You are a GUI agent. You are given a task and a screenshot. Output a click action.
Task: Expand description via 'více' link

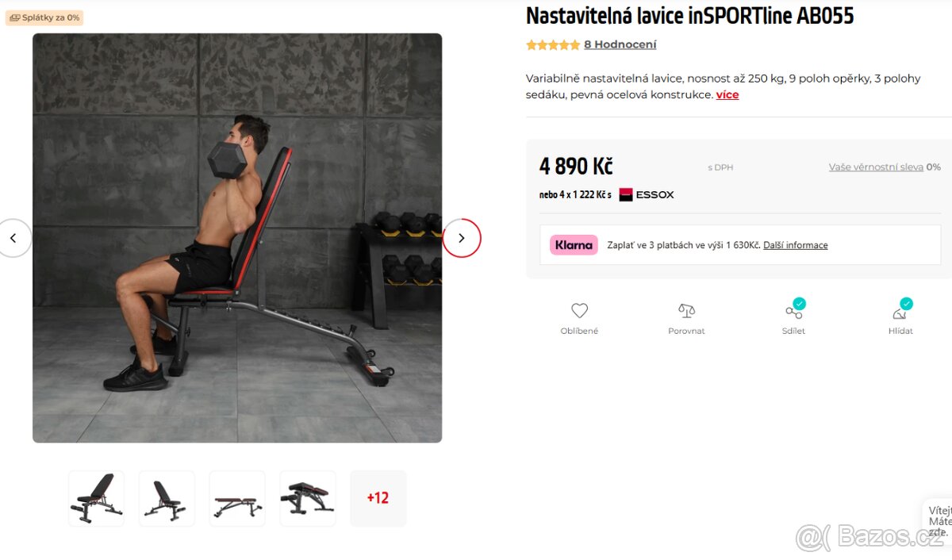pyautogui.click(x=727, y=94)
